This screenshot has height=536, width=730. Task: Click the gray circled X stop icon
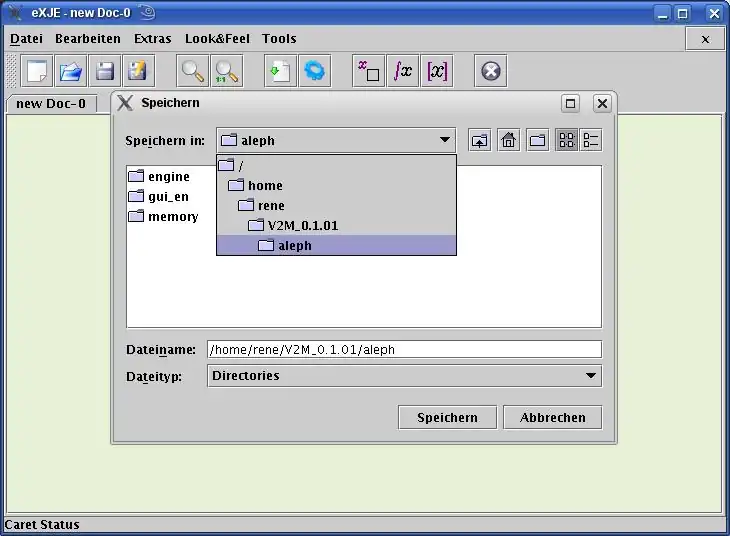pos(490,71)
